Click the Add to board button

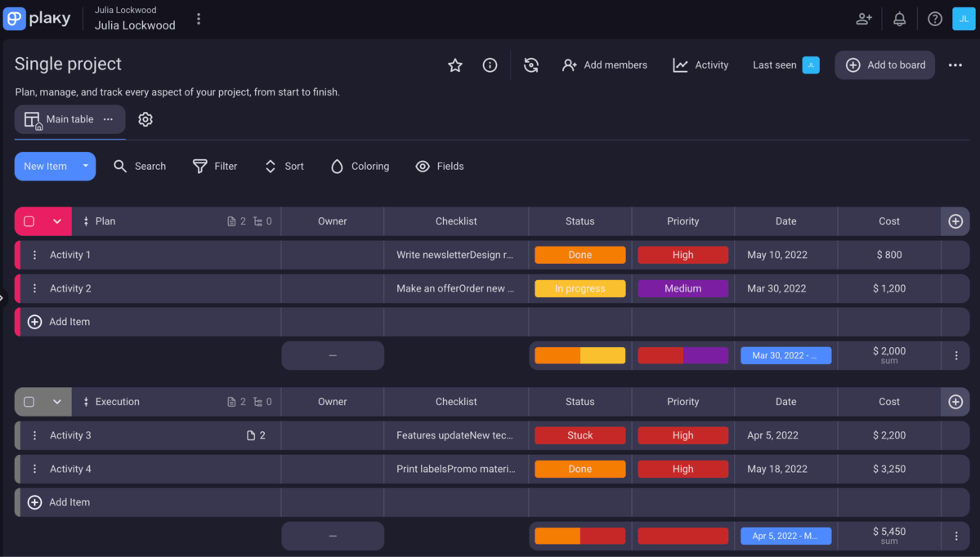tap(884, 65)
